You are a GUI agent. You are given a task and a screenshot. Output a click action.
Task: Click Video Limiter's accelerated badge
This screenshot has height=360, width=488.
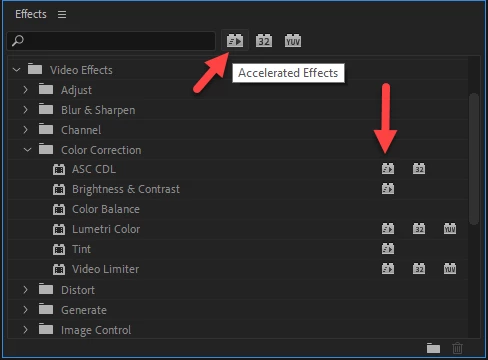coord(388,269)
